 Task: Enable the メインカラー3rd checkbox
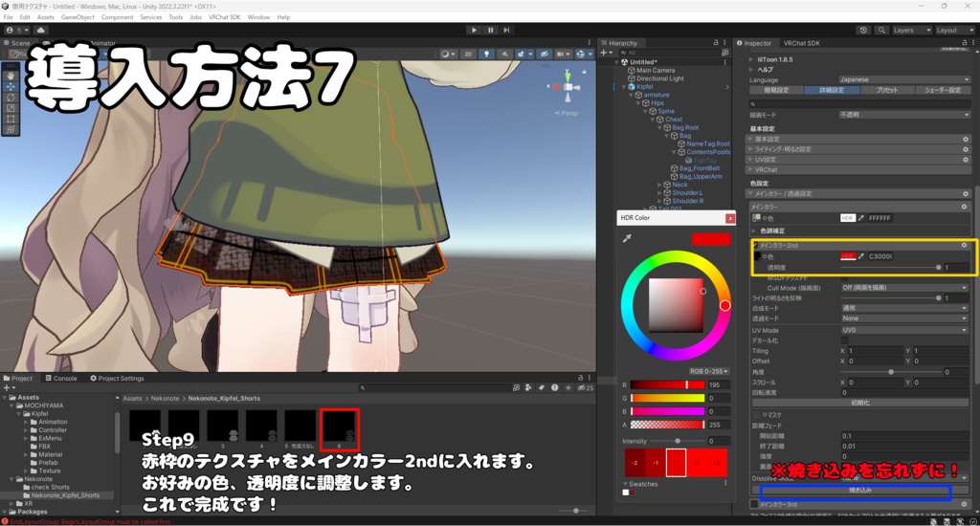pyautogui.click(x=754, y=503)
